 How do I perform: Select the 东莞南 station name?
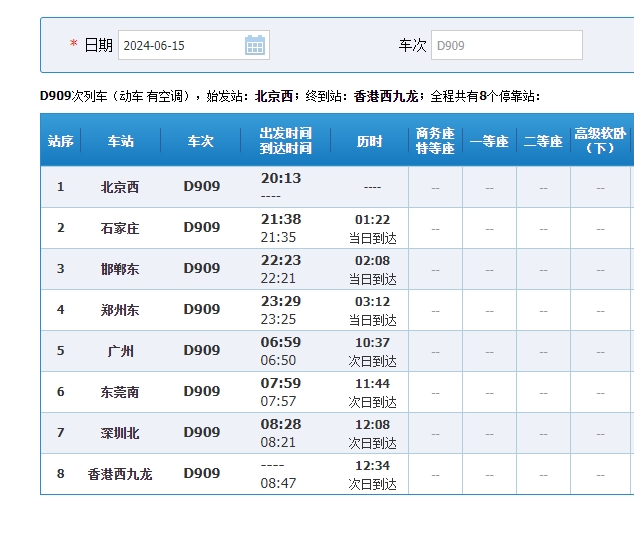pyautogui.click(x=120, y=392)
